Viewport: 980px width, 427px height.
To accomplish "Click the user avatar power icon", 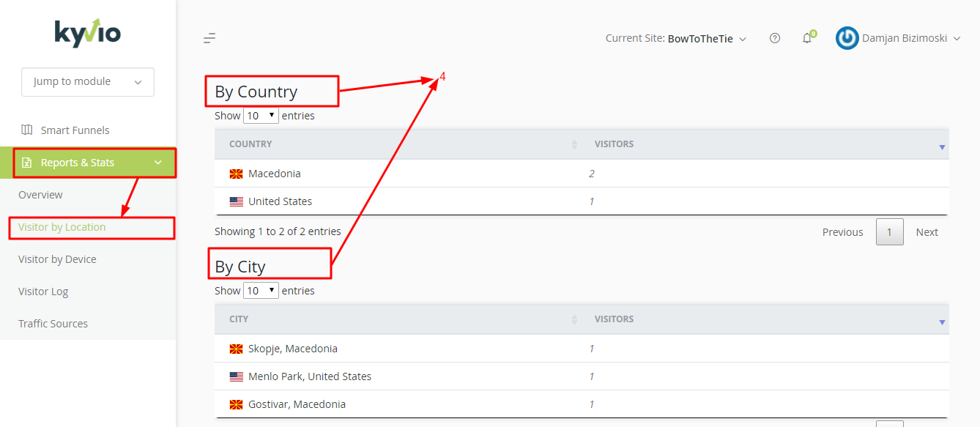I will tap(847, 38).
